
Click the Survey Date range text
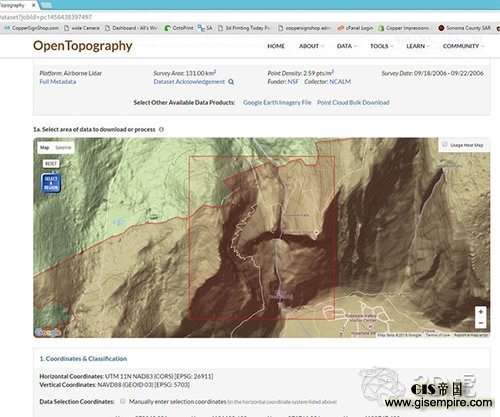433,73
